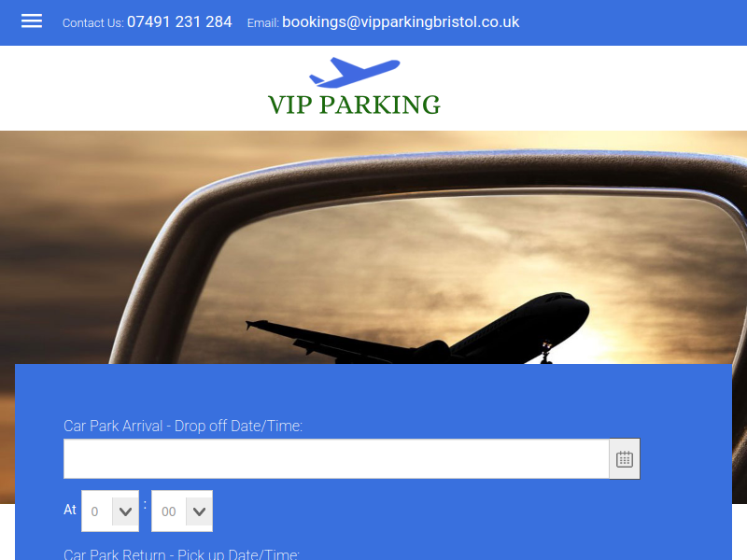The image size is (747, 560).
Task: Expand the arrival minutes dropdown
Action: pos(182,511)
